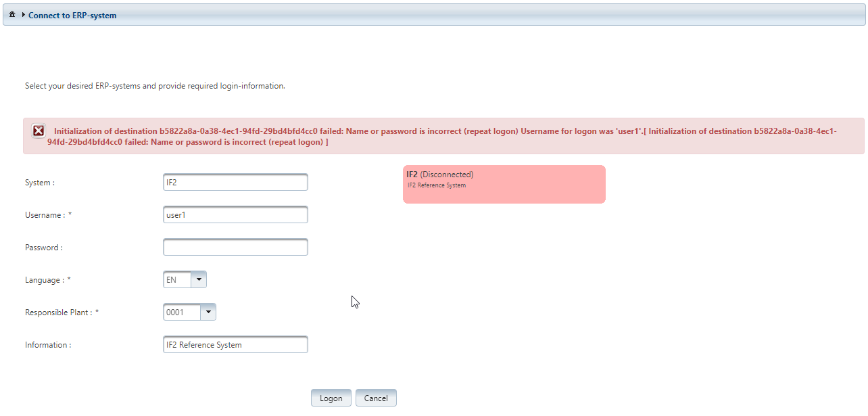Click the ERP-systems instruction text

tap(155, 86)
